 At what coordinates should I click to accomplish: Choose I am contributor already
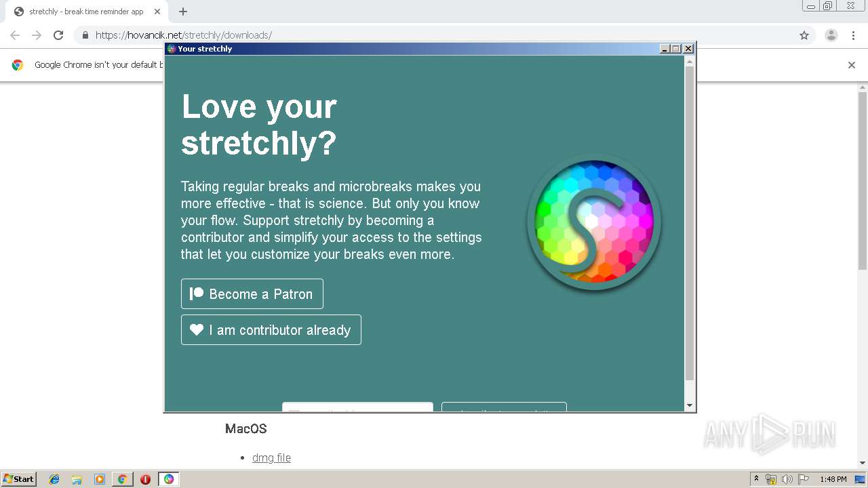271,329
